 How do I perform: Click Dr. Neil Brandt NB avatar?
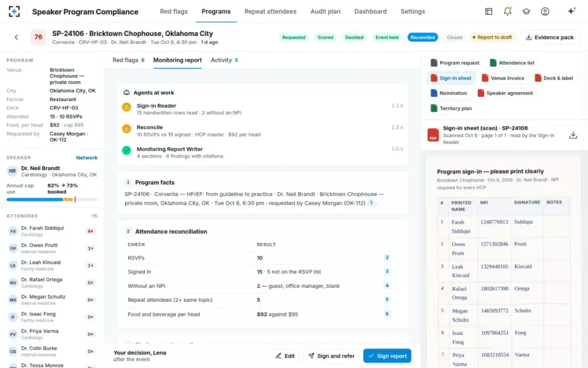[x=12, y=171]
